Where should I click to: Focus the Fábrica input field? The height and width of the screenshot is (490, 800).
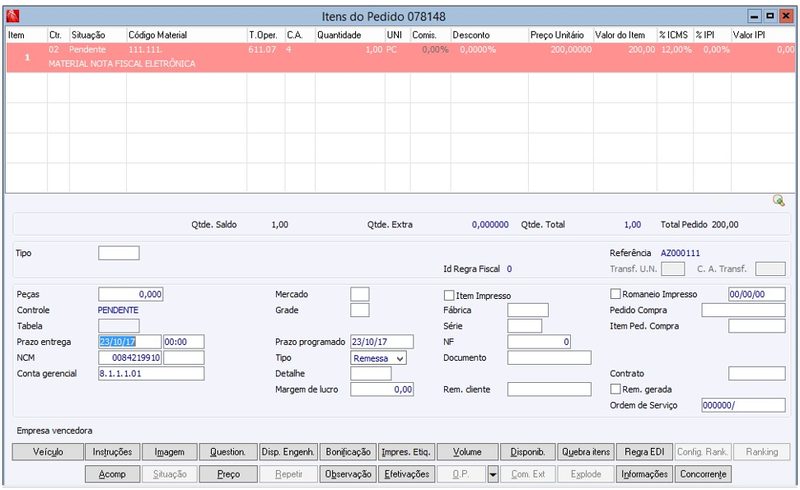[528, 310]
